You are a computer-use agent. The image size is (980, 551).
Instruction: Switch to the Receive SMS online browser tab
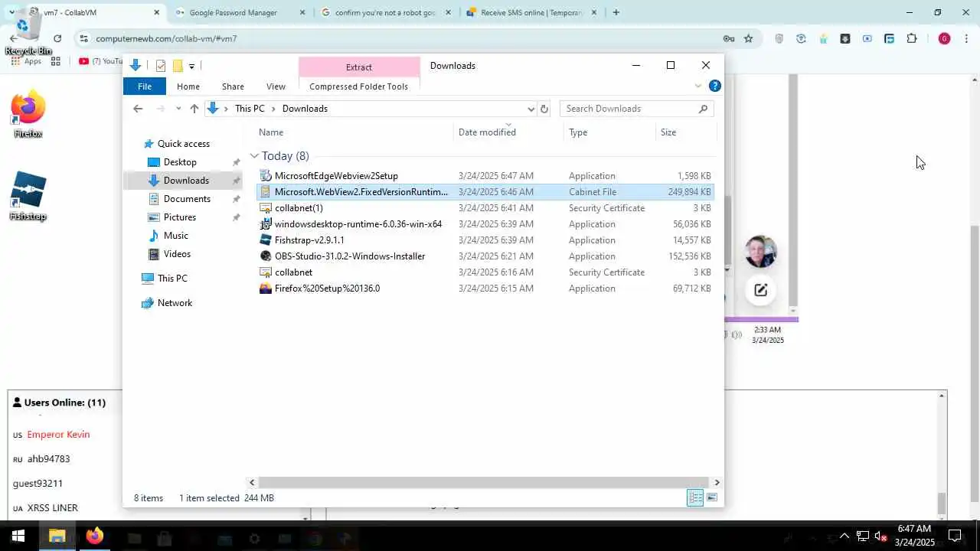[532, 12]
